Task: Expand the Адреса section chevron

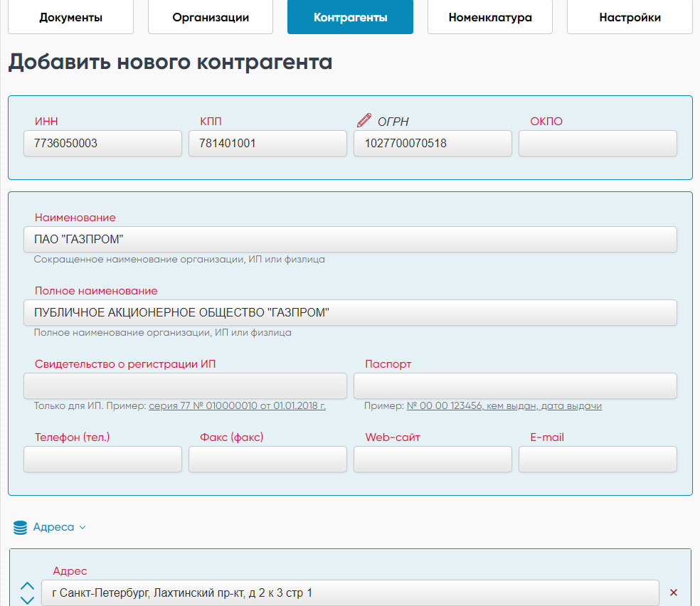Action: tap(83, 528)
